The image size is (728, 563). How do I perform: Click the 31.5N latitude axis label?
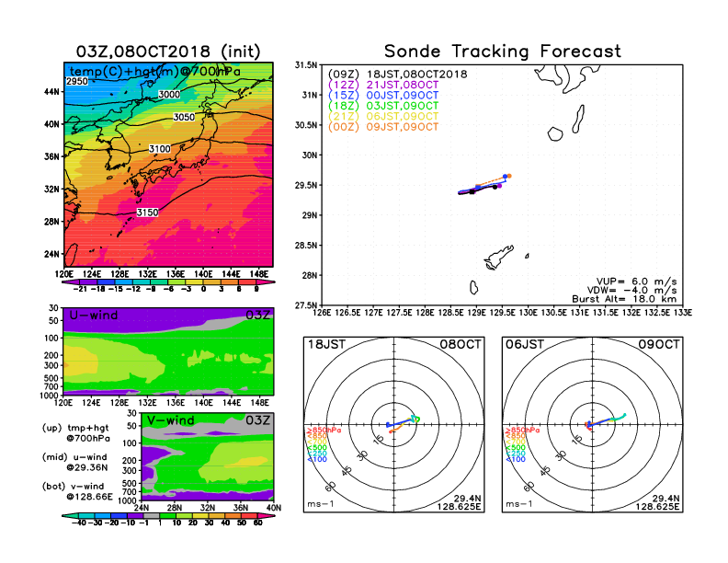tap(306, 65)
